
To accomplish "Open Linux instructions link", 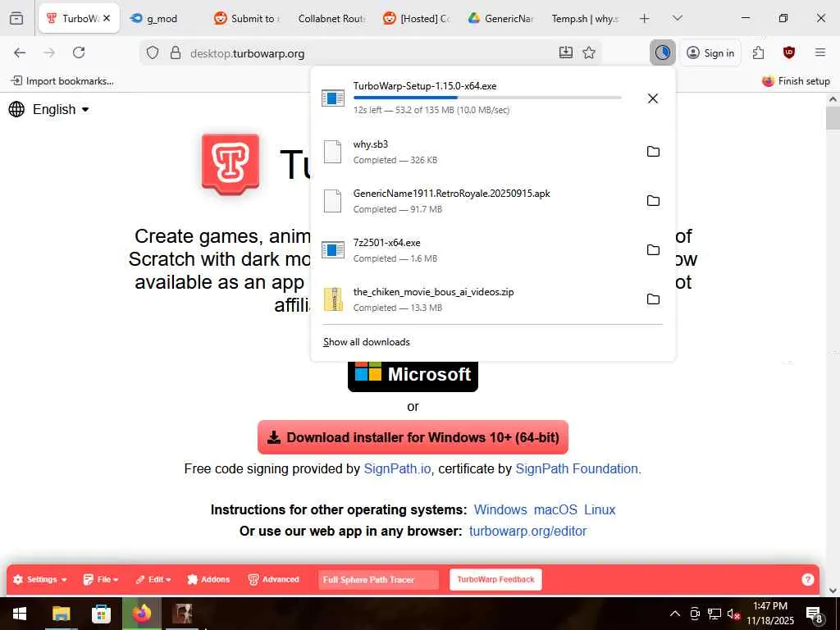I will 600,509.
